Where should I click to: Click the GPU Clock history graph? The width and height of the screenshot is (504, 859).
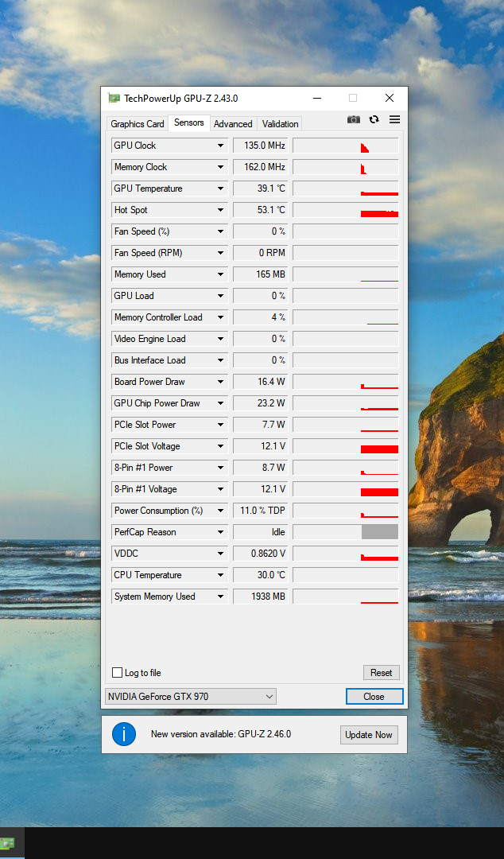[346, 146]
